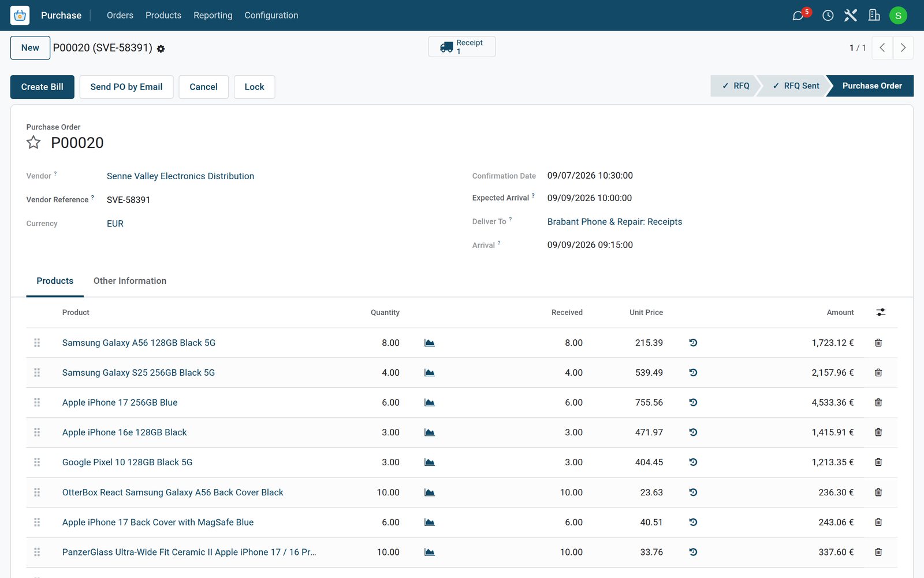This screenshot has width=924, height=578.
Task: Open the Reporting menu
Action: [x=213, y=16]
